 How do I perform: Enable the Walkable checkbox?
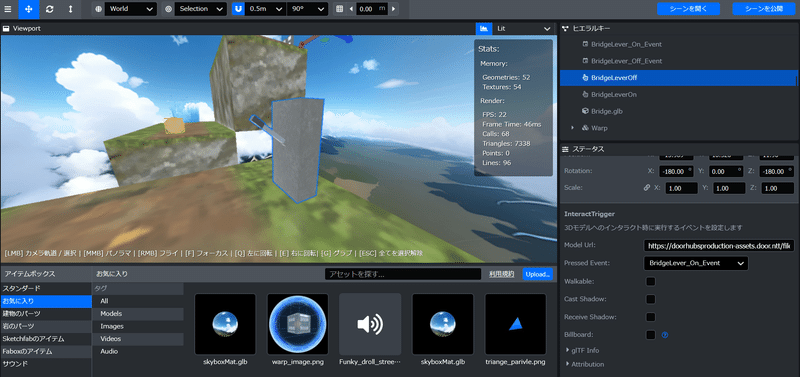click(651, 282)
